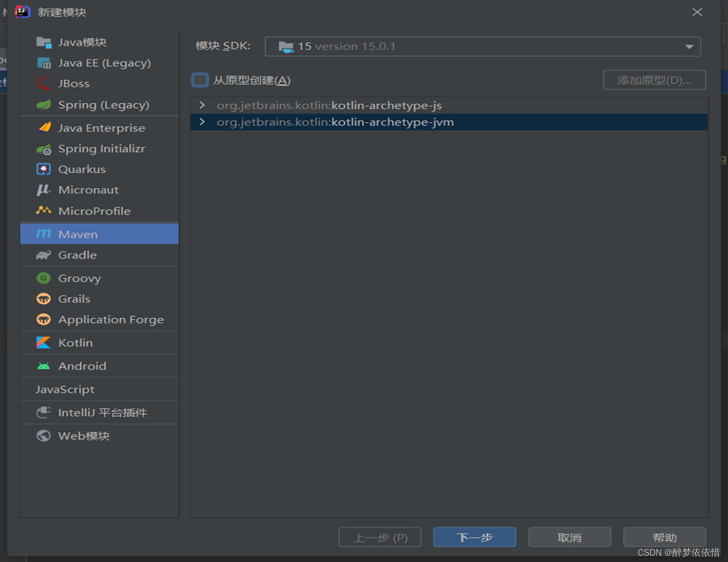Select the Quarkus list entry
728x562 pixels.
[x=100, y=169]
